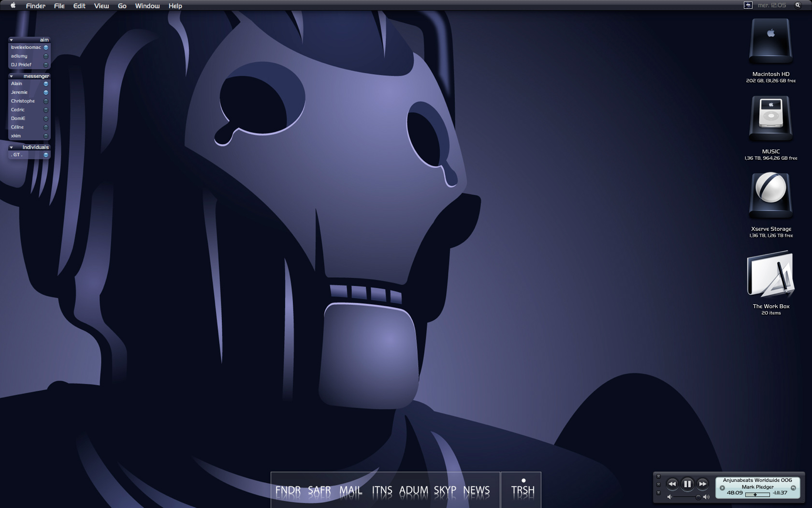Open the Macintosh HD drive icon

click(771, 42)
